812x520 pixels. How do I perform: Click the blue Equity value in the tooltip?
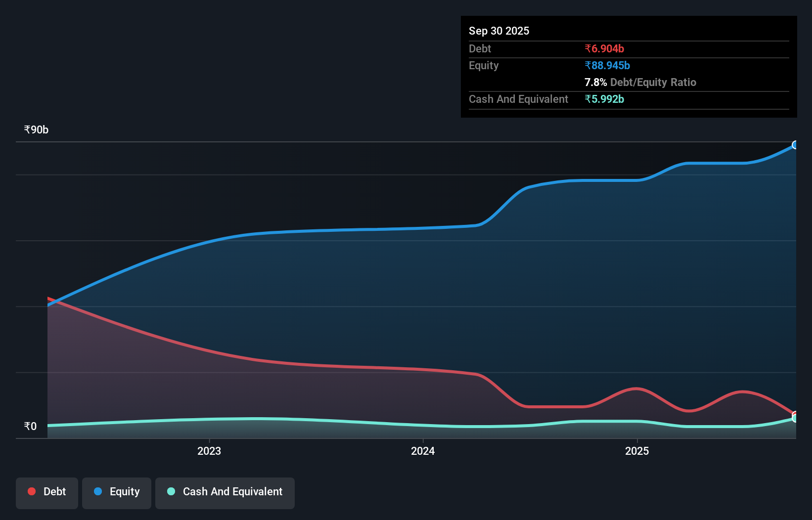(x=607, y=65)
